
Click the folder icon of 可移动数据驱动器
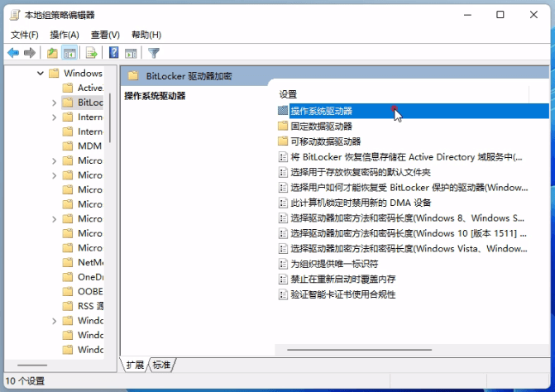(283, 141)
